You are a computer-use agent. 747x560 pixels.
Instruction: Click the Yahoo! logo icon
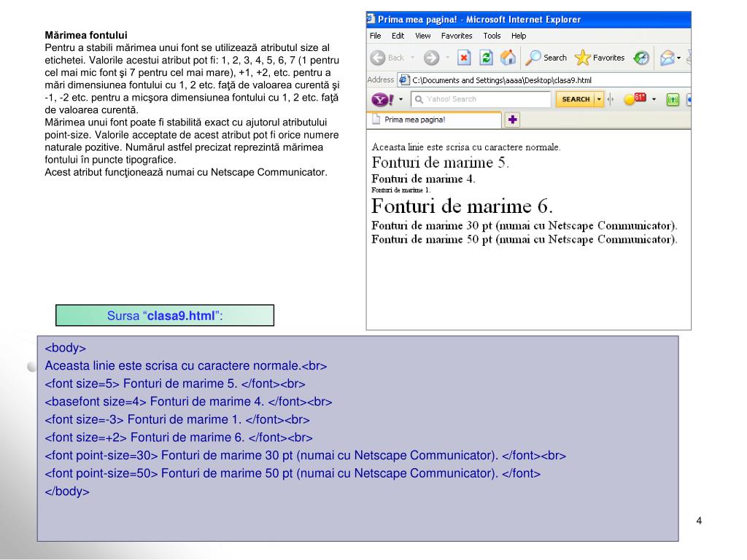382,99
